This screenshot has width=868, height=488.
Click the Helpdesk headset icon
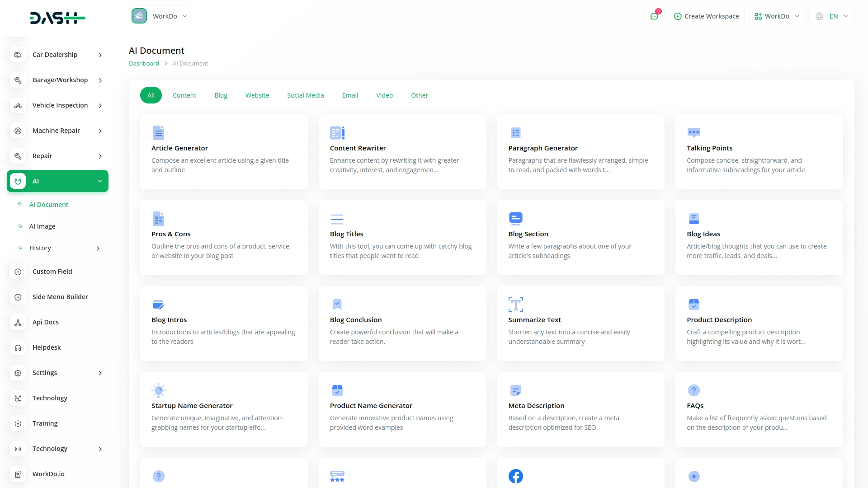pyautogui.click(x=18, y=347)
